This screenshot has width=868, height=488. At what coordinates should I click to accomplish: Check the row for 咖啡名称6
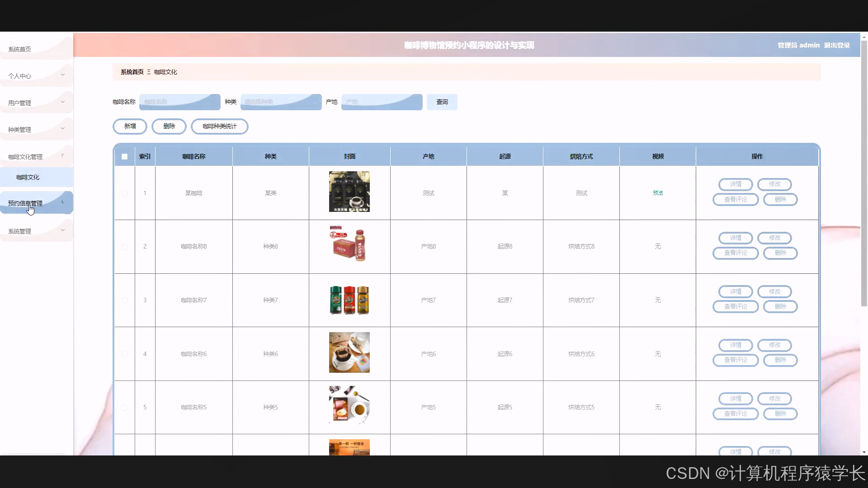point(124,354)
